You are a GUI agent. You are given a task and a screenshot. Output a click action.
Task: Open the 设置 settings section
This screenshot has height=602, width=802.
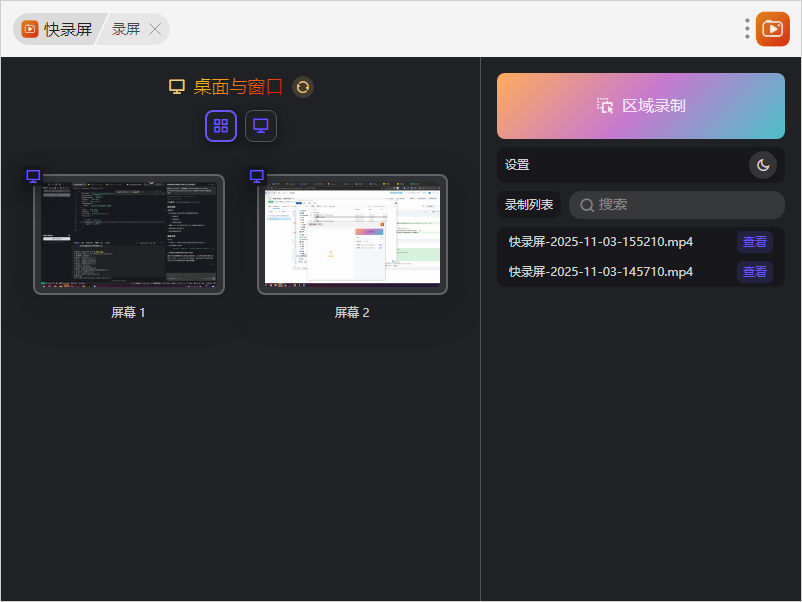[x=518, y=165]
